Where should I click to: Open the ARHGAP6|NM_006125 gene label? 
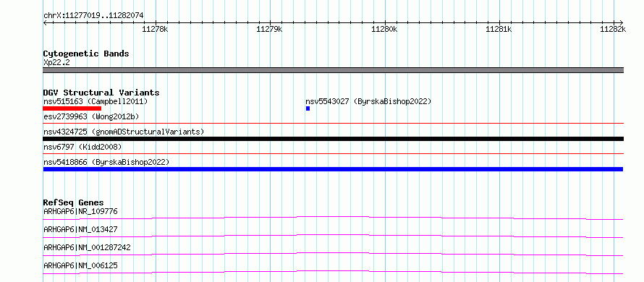(x=80, y=265)
